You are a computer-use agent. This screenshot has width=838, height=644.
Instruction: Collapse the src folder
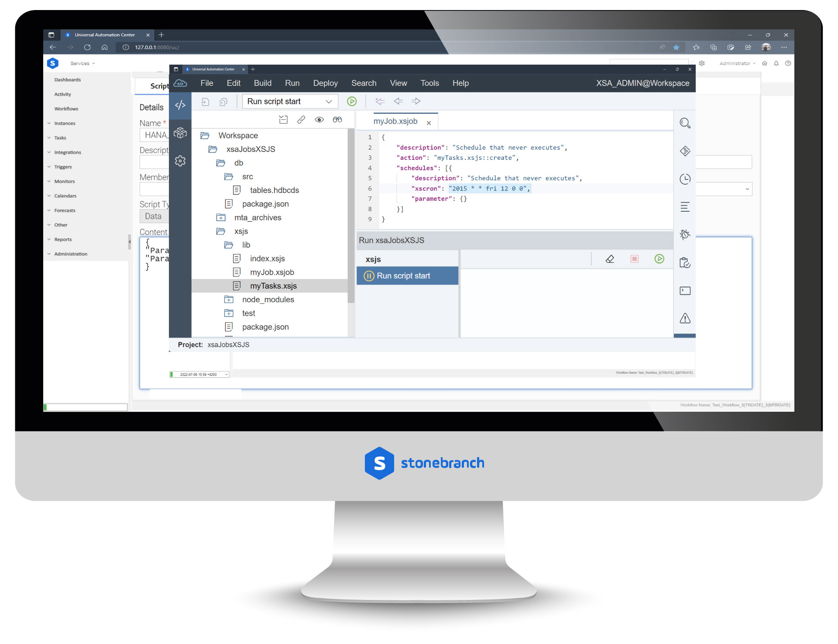tap(228, 177)
